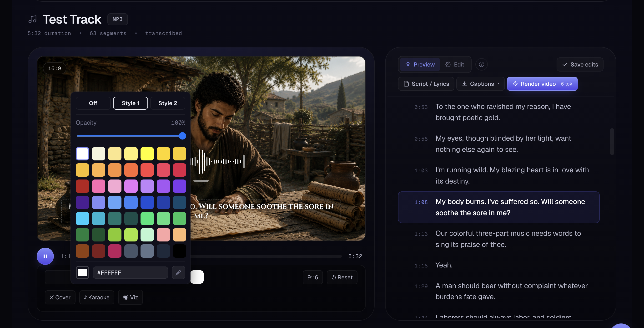Image resolution: width=644 pixels, height=328 pixels.
Task: Open the Script / Lyrics panel
Action: (x=426, y=84)
